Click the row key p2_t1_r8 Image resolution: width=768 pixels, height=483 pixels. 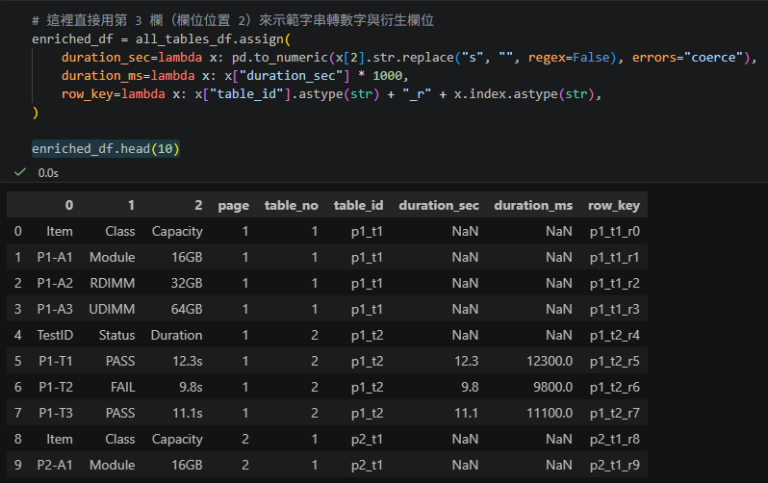(615, 439)
